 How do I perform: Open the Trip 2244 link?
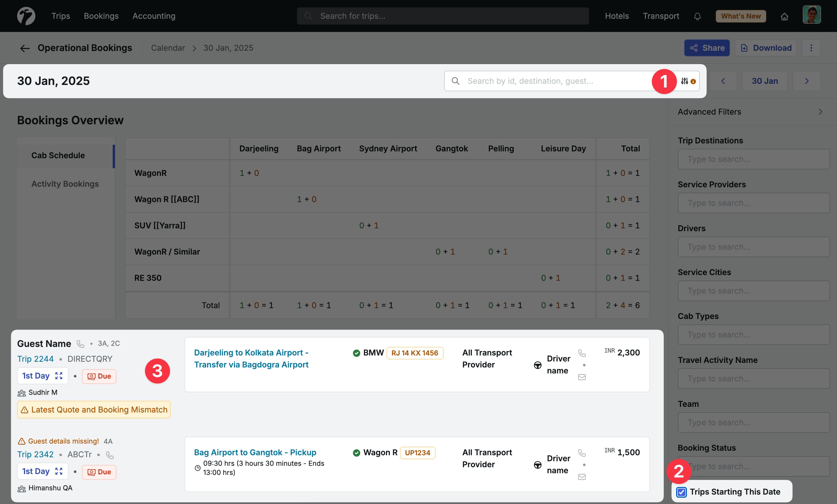click(x=35, y=359)
